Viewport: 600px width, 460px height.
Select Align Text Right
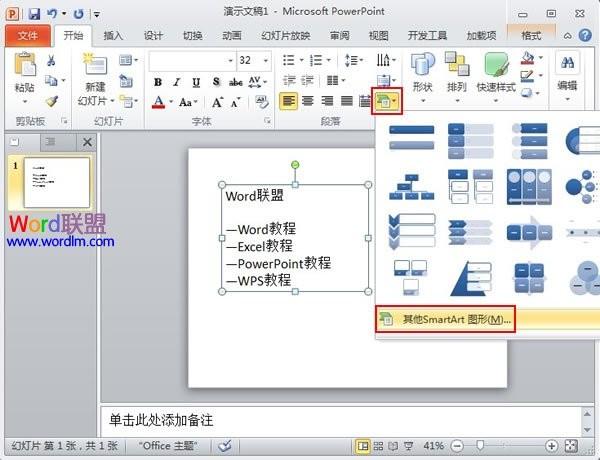coord(327,101)
